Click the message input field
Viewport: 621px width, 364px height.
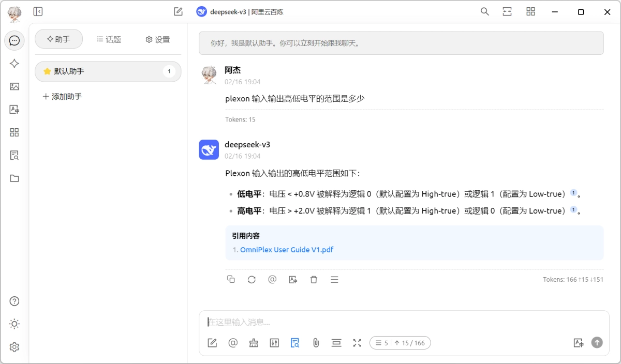tap(404, 322)
